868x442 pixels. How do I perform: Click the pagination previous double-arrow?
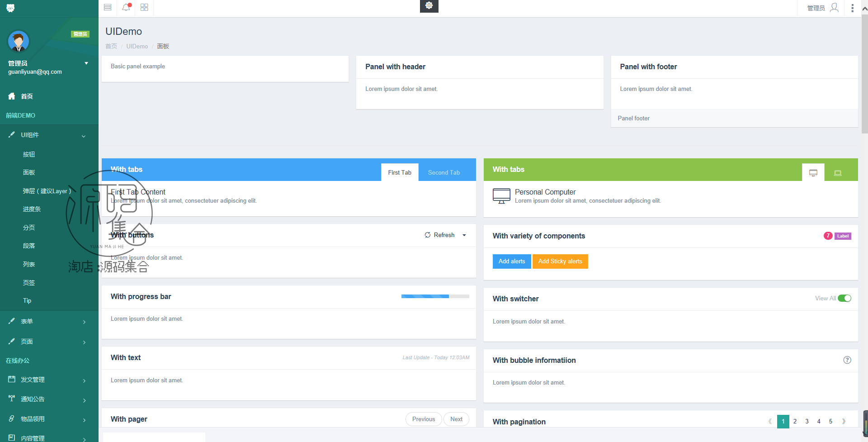(770, 421)
